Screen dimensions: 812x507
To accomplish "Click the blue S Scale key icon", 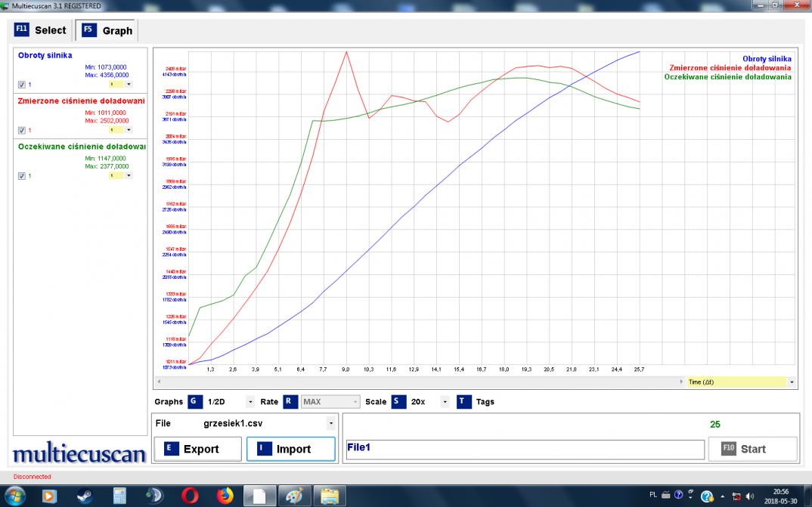I will pos(398,402).
